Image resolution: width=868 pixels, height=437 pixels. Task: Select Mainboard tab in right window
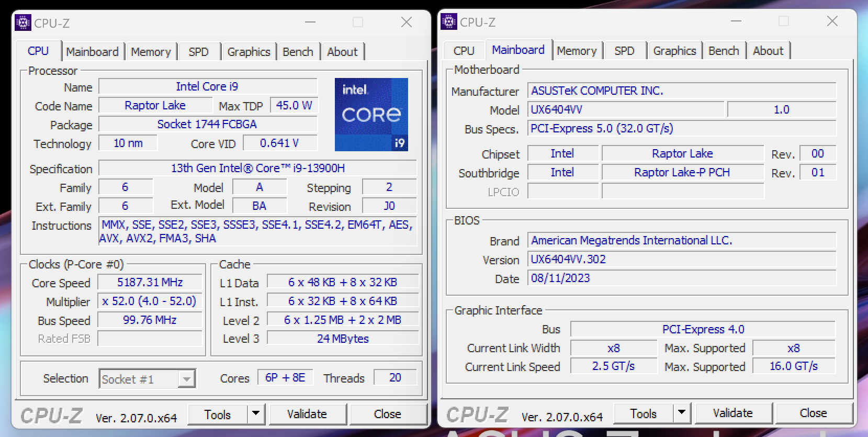518,50
